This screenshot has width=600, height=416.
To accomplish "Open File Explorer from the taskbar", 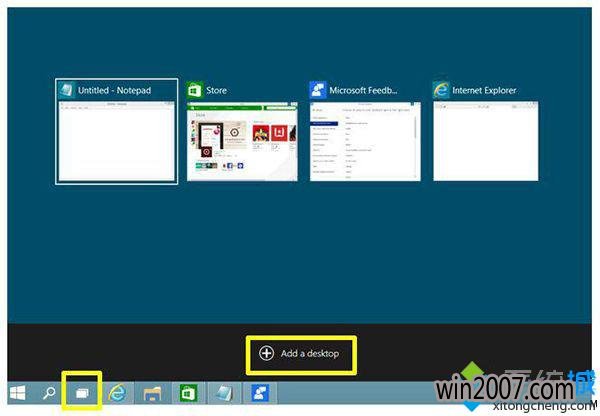I will point(153,393).
